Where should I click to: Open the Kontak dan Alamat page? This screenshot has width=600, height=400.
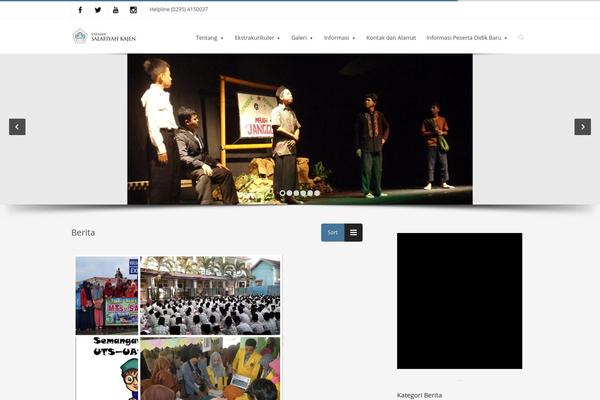coord(391,38)
